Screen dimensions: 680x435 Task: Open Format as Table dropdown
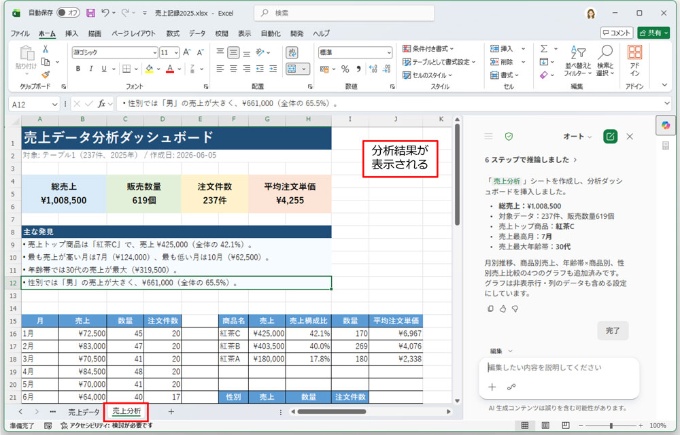click(x=439, y=62)
